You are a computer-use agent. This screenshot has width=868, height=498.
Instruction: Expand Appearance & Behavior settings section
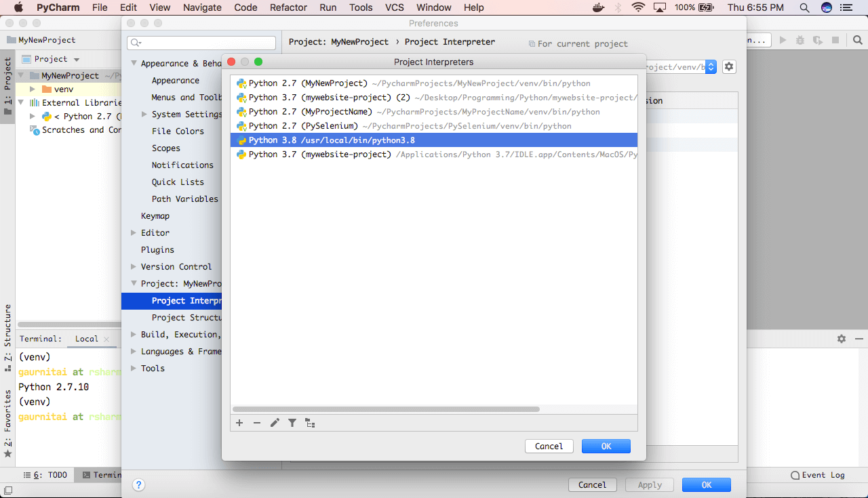pyautogui.click(x=134, y=63)
